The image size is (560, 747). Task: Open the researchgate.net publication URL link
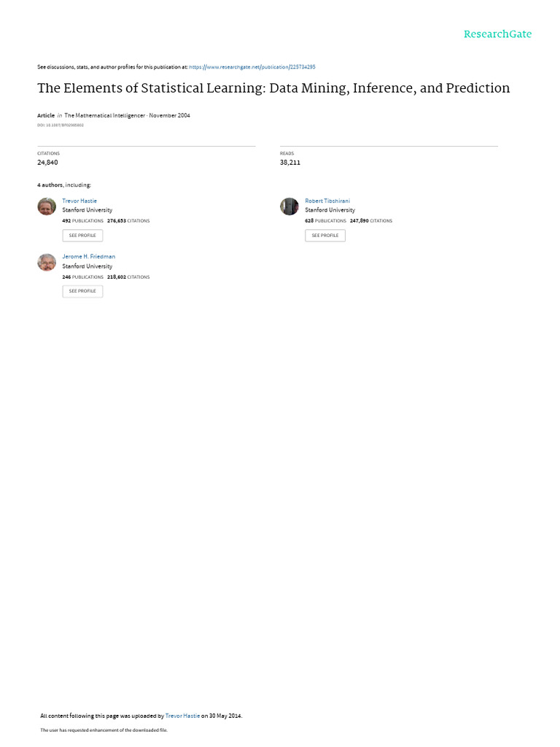pos(252,67)
